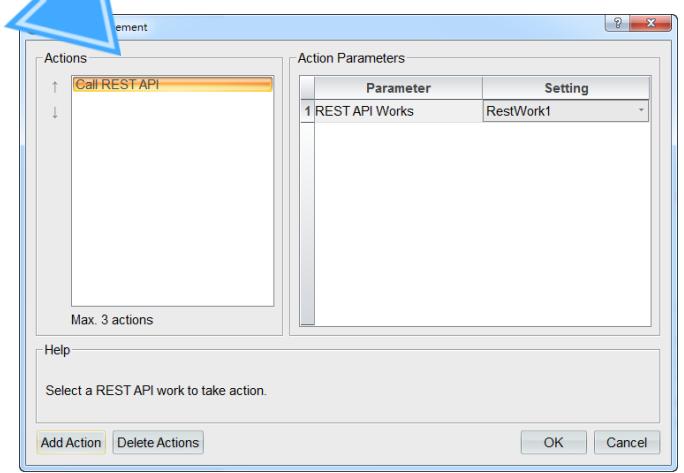Click the blank area of the parameters table

(x=482, y=223)
